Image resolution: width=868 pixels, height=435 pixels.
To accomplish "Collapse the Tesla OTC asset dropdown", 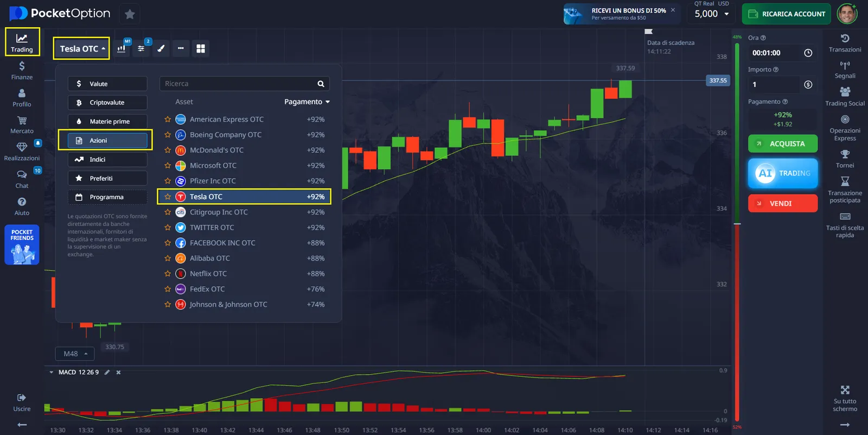I will [82, 48].
